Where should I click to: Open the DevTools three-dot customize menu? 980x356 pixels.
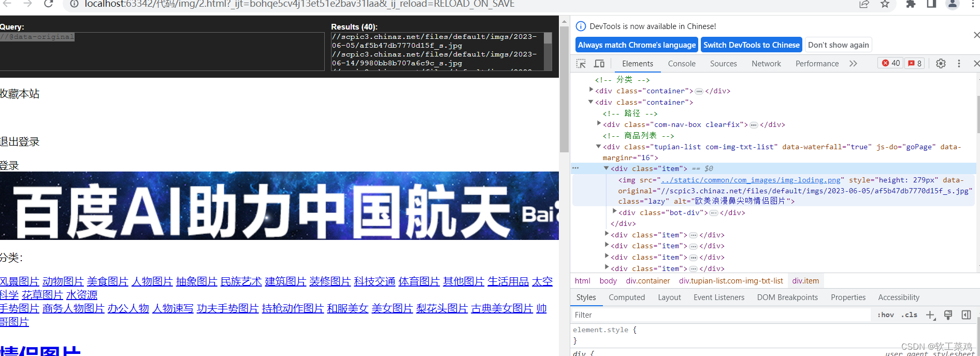[x=959, y=63]
